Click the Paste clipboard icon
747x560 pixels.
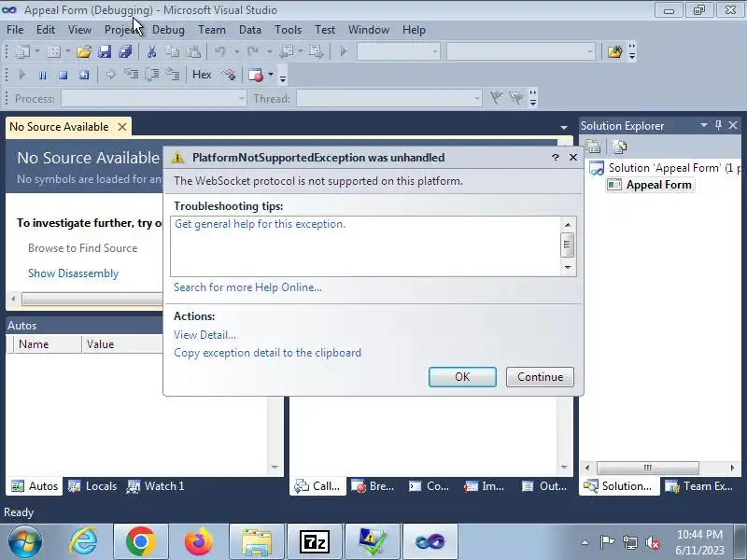point(193,51)
